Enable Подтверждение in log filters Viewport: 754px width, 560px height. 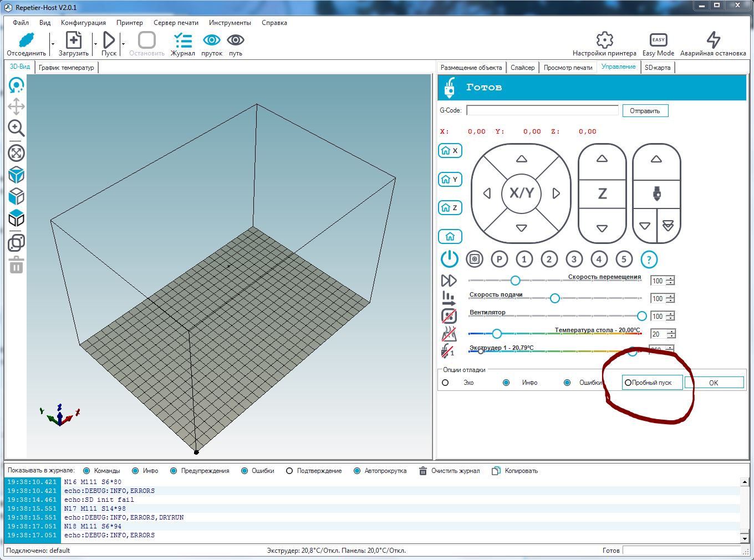[289, 471]
